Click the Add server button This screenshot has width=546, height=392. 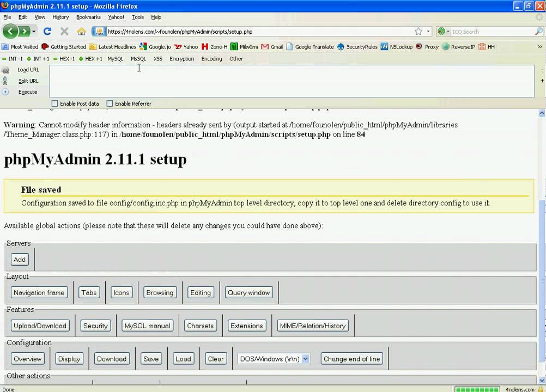pos(20,260)
